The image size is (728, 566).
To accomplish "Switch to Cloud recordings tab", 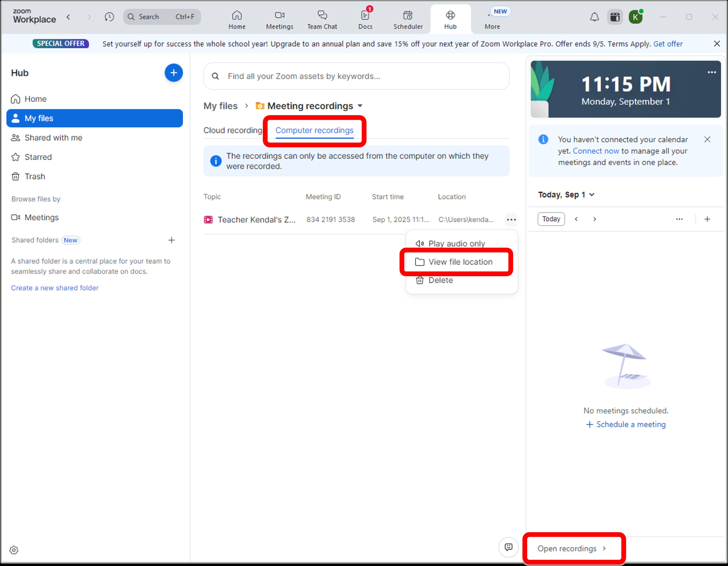I will click(x=233, y=130).
